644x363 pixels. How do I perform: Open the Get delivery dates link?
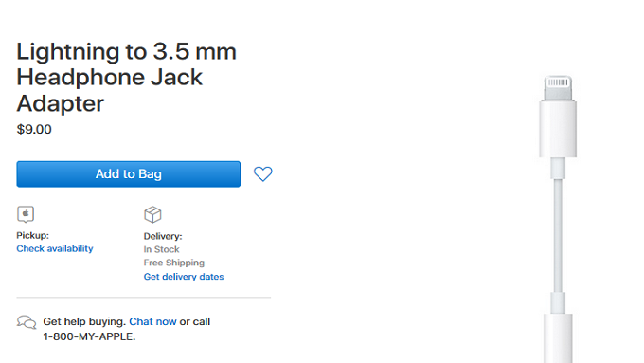click(184, 277)
